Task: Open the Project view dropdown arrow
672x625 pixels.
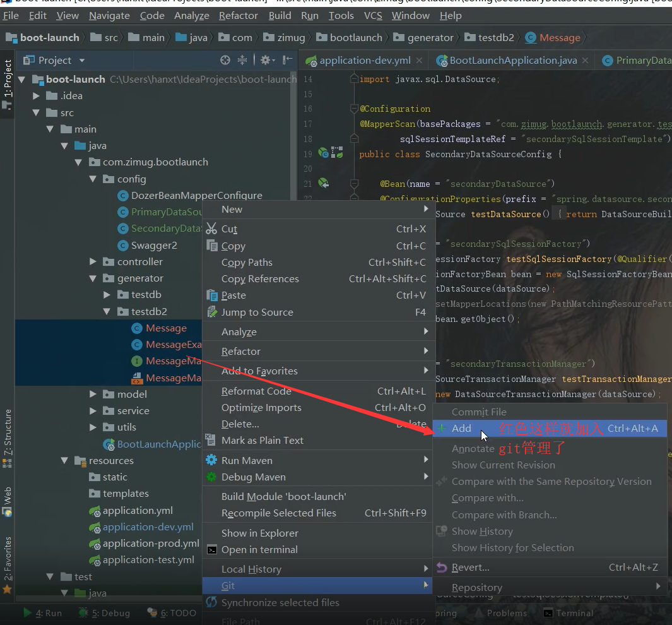Action: tap(82, 61)
